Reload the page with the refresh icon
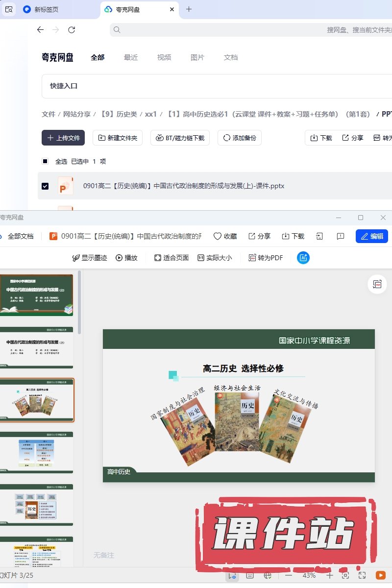Screen dimensions: 392x588 tap(72, 30)
